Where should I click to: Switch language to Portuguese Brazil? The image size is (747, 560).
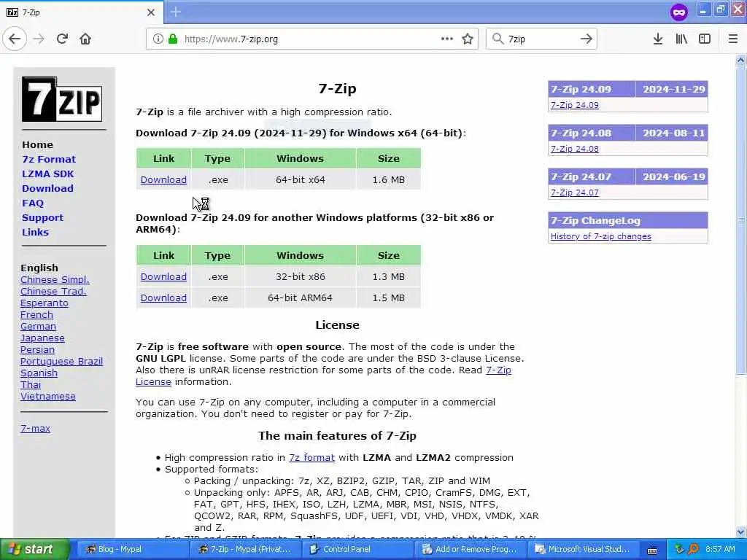pyautogui.click(x=61, y=362)
